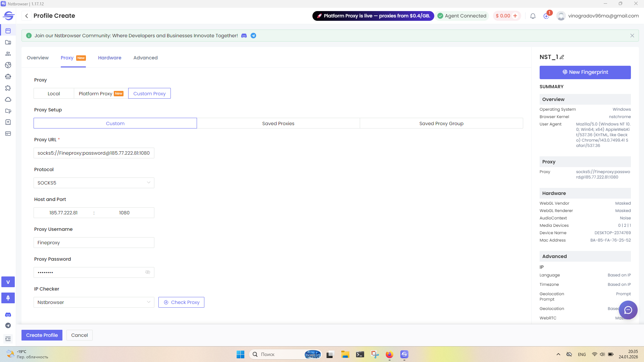This screenshot has height=362, width=644.
Task: Click the V workspace avatar in sidebar
Action: click(8, 282)
